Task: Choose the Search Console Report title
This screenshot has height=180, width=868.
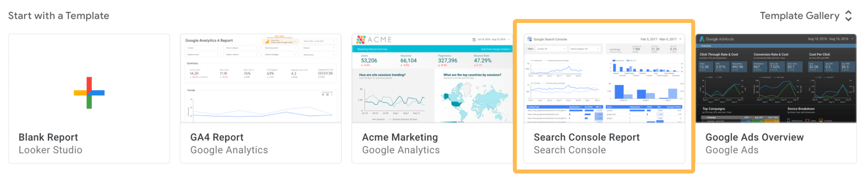Action: (587, 137)
